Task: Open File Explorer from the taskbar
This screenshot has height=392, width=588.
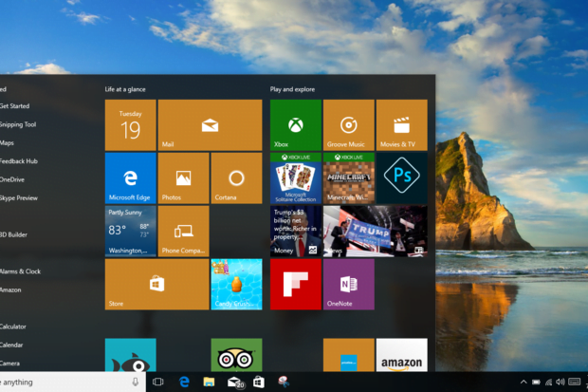Action: coord(209,383)
